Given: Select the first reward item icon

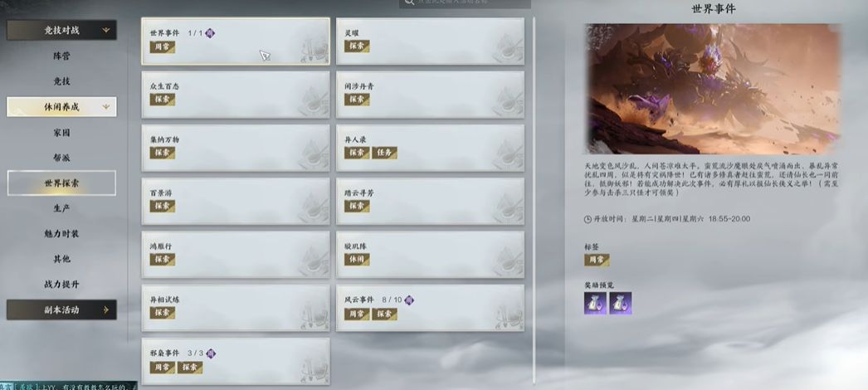Looking at the screenshot, I should (x=595, y=303).
